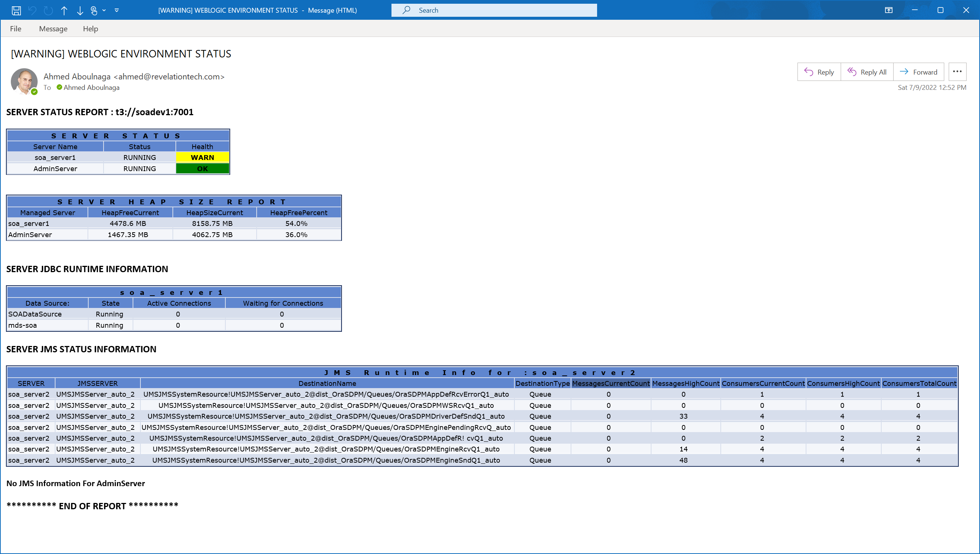
Task: Click sender Ahmed Aboulnaga's profile photo
Action: pos(24,81)
